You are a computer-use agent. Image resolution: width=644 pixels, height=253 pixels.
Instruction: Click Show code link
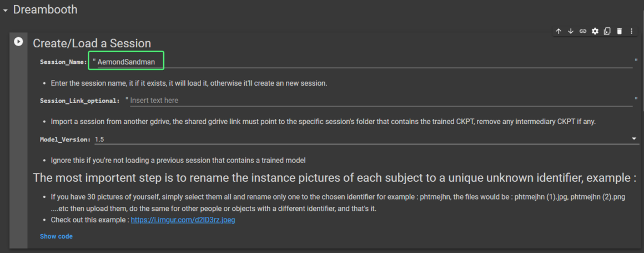(56, 236)
